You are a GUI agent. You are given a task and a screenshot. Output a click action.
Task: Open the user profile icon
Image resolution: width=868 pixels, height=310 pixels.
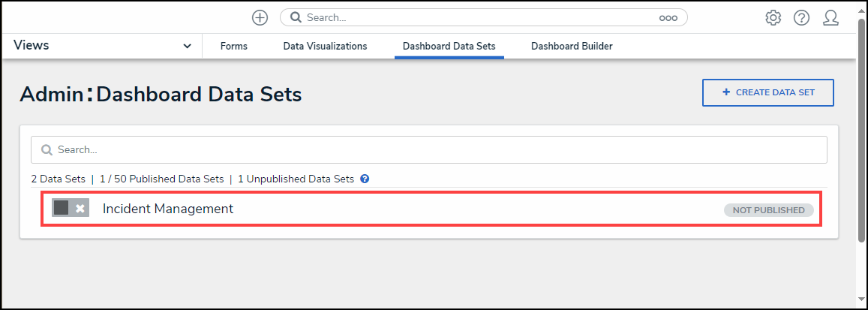830,18
